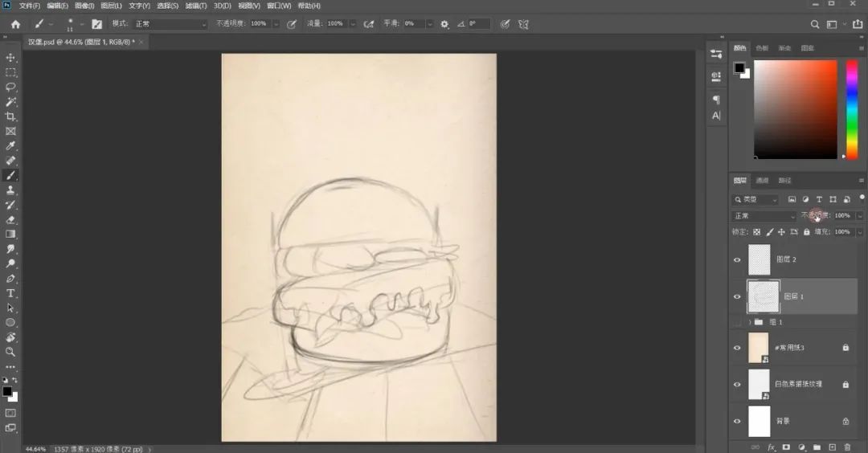Expand the 组 1 layer group
The image size is (868, 453).
pos(750,322)
